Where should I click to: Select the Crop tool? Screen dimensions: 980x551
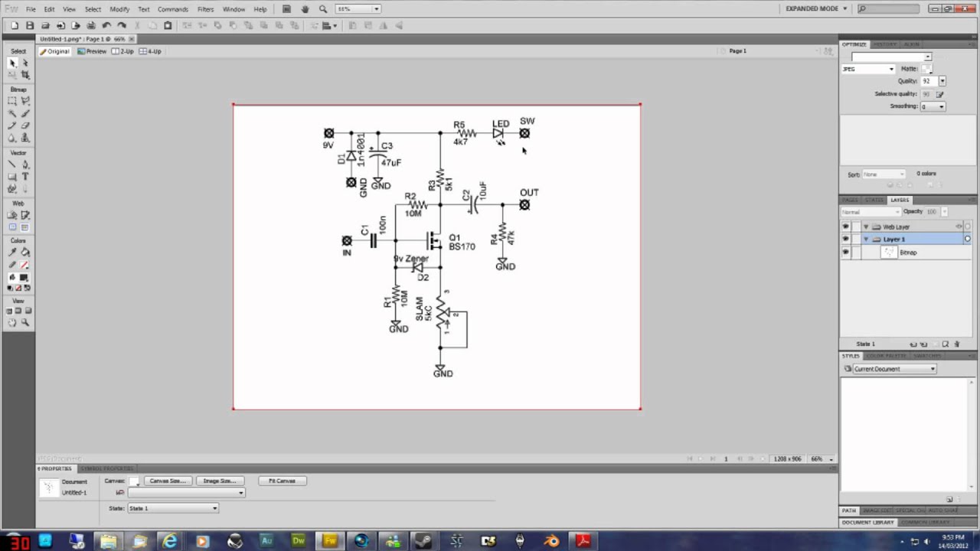pos(25,75)
